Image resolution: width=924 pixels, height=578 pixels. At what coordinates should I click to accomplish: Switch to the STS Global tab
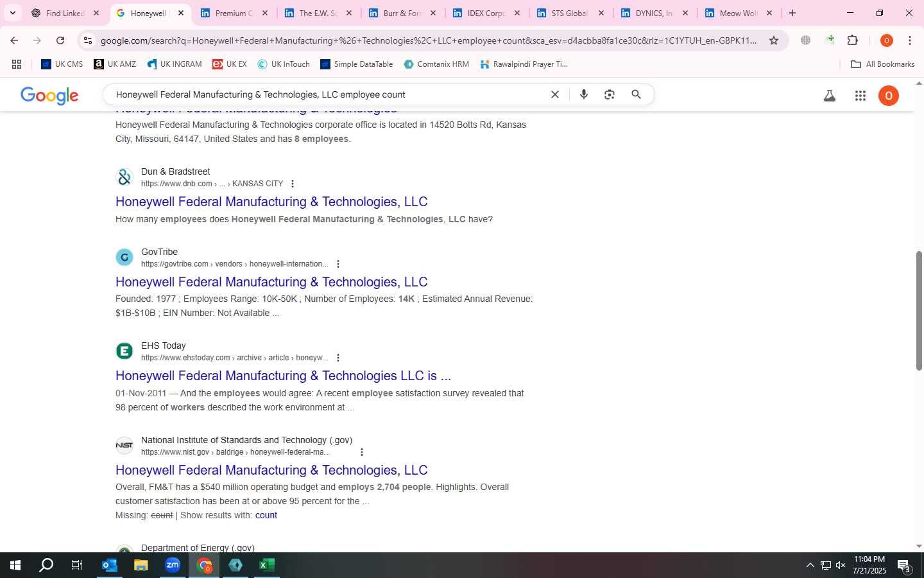570,13
